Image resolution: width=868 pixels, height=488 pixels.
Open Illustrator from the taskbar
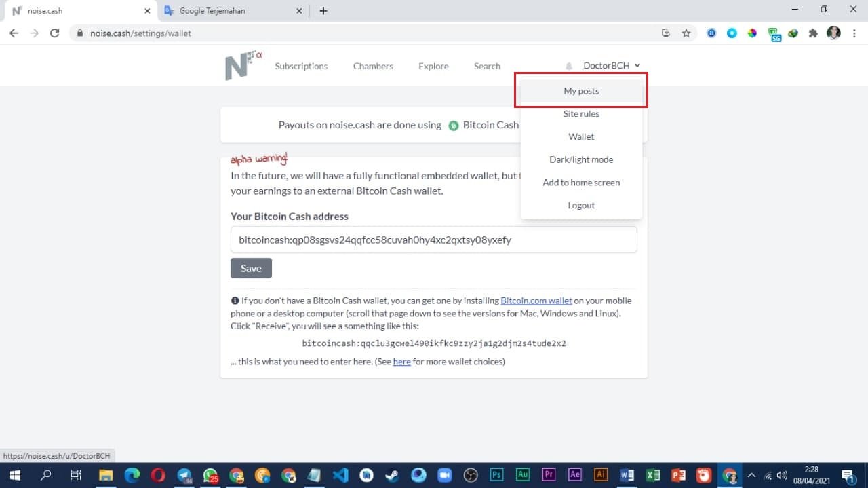(x=600, y=475)
